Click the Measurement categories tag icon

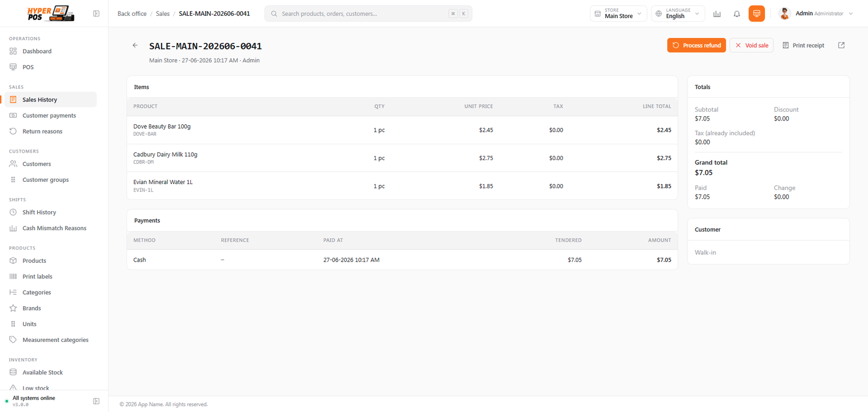(13, 340)
